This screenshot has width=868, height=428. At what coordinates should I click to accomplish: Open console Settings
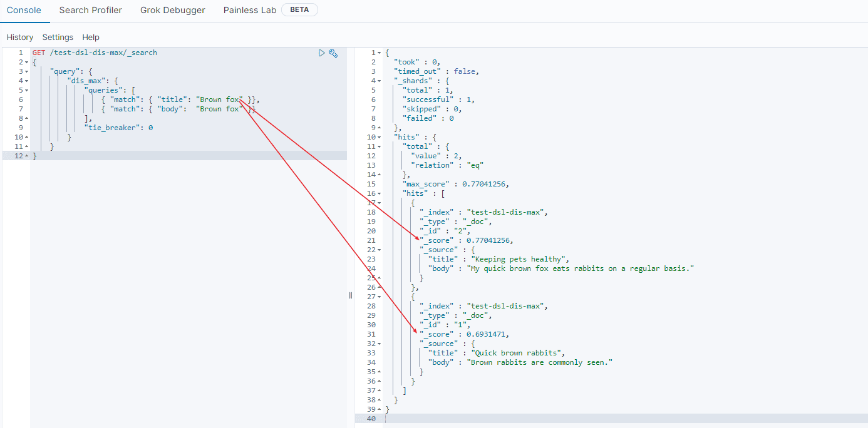pyautogui.click(x=58, y=38)
